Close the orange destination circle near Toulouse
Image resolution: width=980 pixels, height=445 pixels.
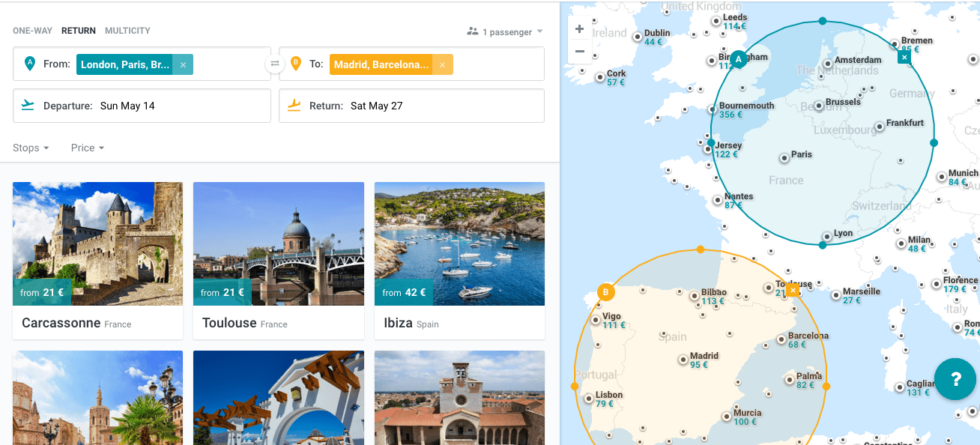tap(793, 290)
